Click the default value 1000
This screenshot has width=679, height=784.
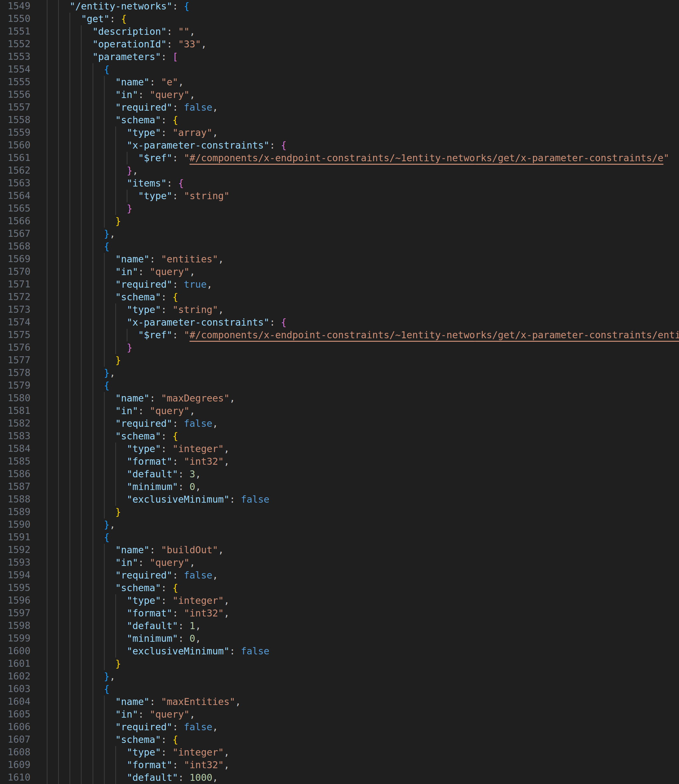pos(201,778)
